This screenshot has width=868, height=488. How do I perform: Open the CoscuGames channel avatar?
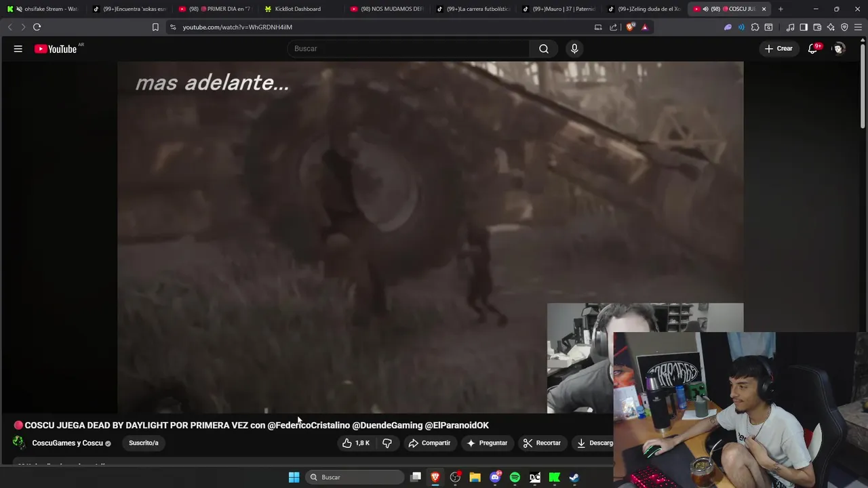[x=19, y=443]
